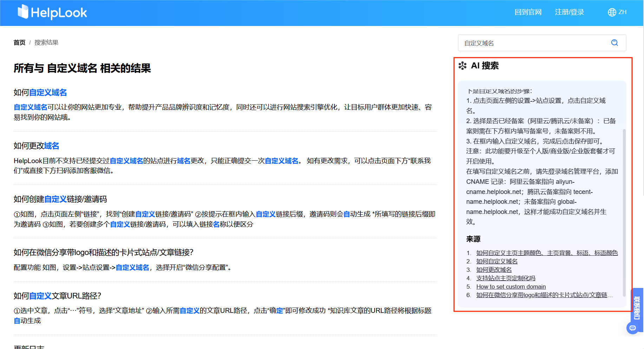The image size is (644, 349).
Task: Open the 微信分享带logo result title
Action: (103, 253)
